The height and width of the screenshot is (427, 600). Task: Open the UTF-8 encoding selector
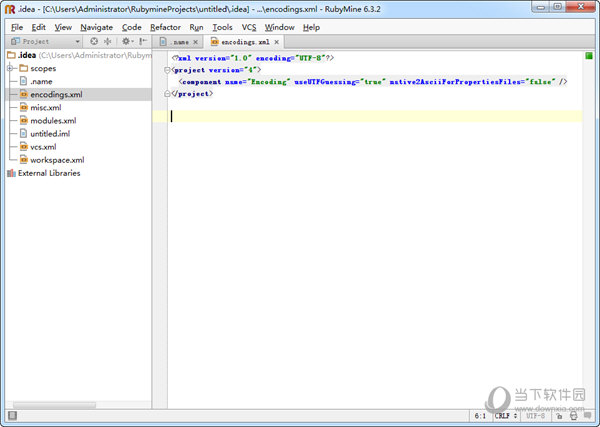coord(535,416)
